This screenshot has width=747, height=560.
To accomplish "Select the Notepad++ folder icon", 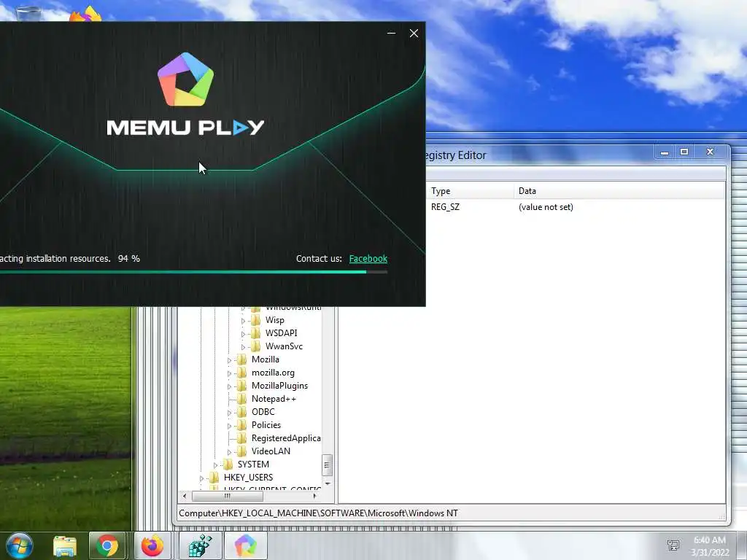I will (x=242, y=399).
